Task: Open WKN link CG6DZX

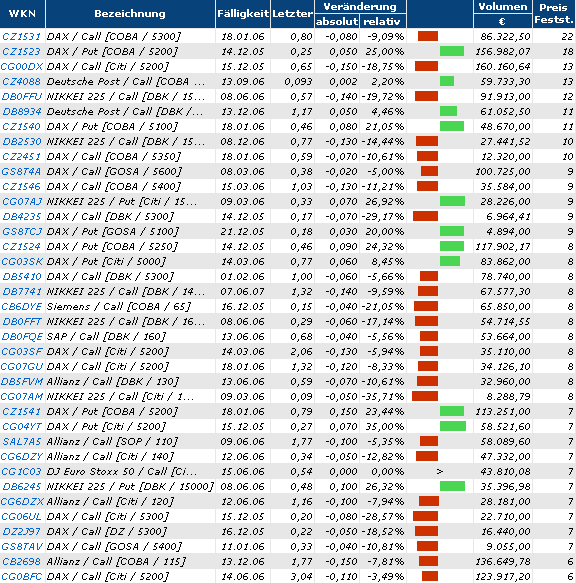Action: pos(22,502)
